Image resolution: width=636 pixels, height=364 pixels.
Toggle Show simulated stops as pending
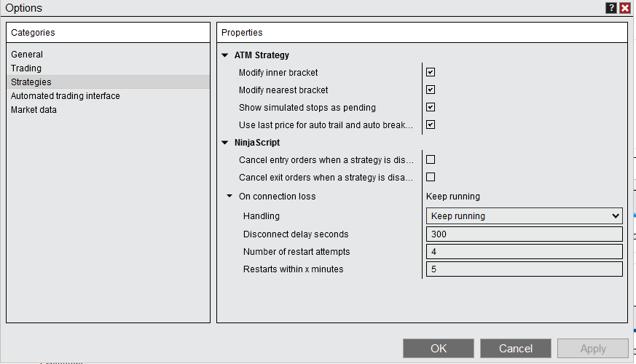click(431, 108)
